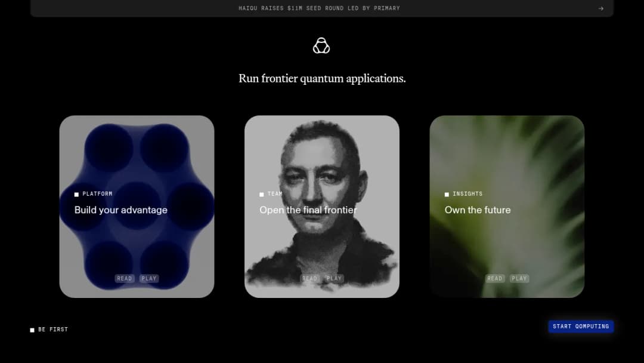Click PLAY on the Team card

[335, 278]
